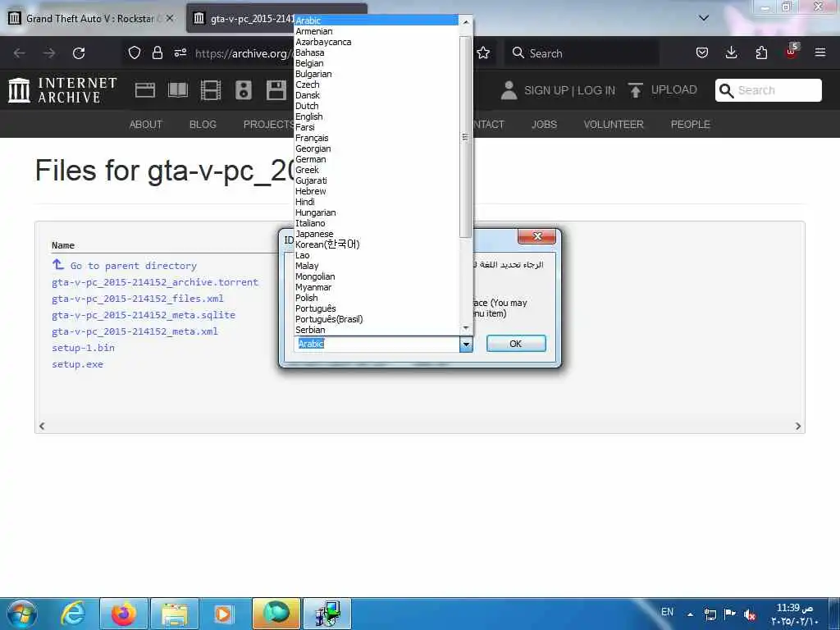Click the shield tracking protection icon
The image size is (840, 630).
coord(135,52)
